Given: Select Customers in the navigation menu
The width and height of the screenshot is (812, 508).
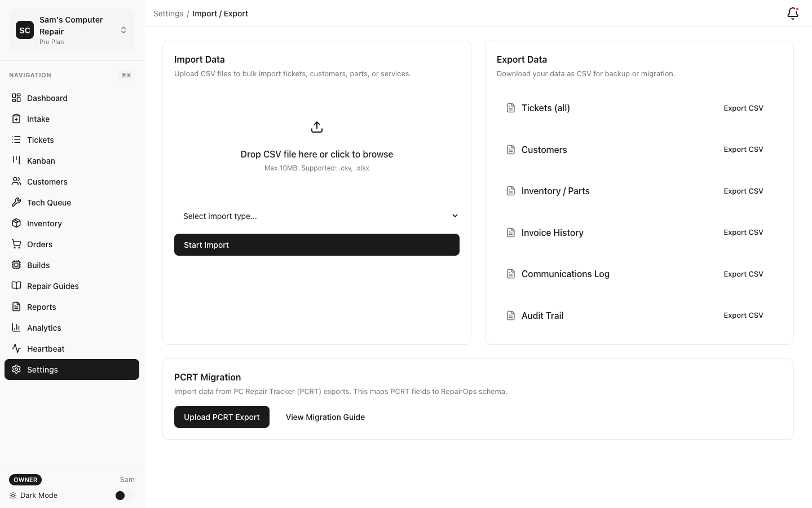Looking at the screenshot, I should point(47,181).
